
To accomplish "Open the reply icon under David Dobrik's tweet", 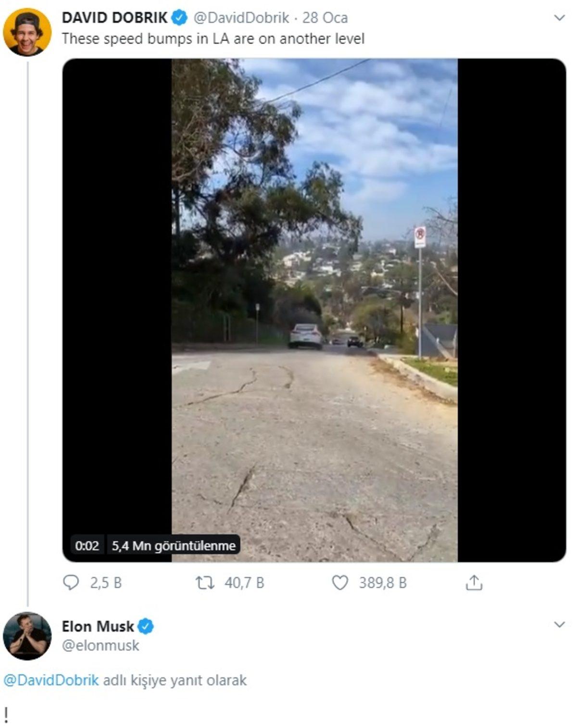I will 71,583.
